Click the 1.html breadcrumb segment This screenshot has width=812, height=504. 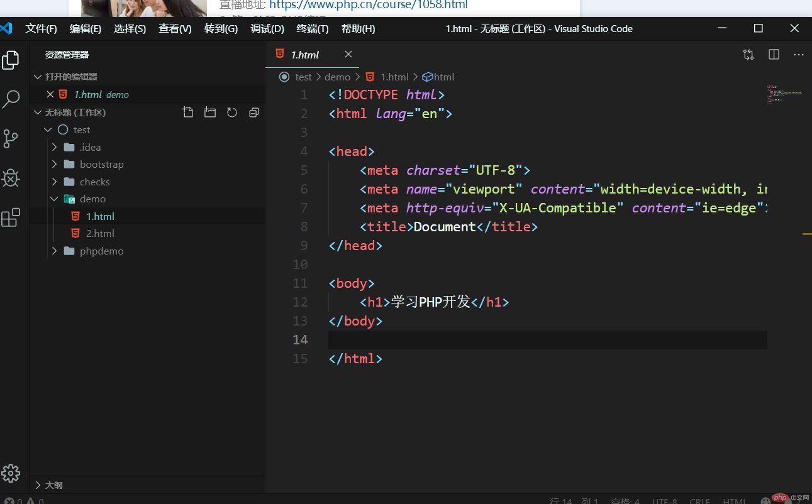coord(394,77)
